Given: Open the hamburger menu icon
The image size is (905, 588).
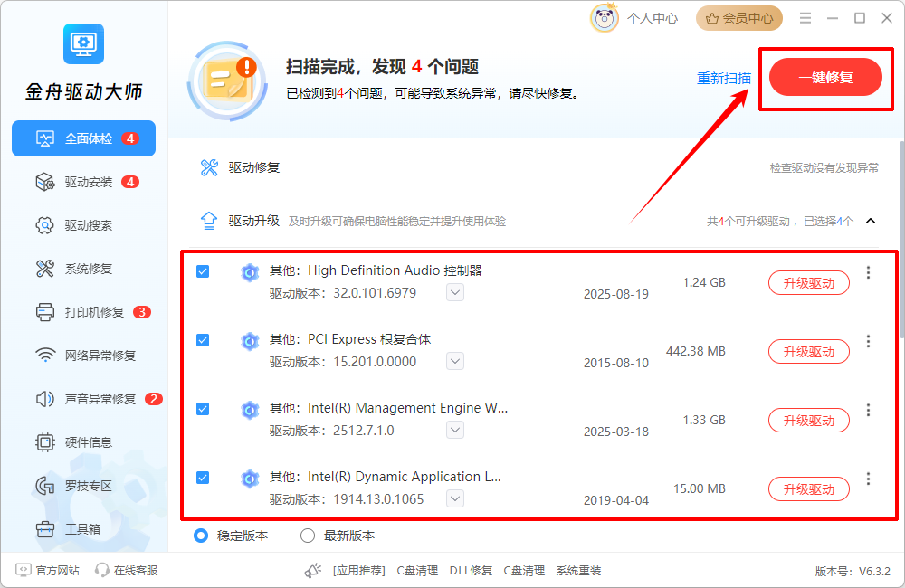Looking at the screenshot, I should coord(805,18).
